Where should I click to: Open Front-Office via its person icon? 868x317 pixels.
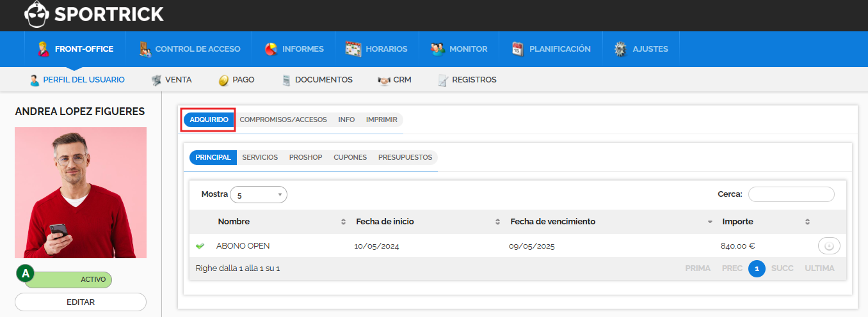pyautogui.click(x=43, y=49)
